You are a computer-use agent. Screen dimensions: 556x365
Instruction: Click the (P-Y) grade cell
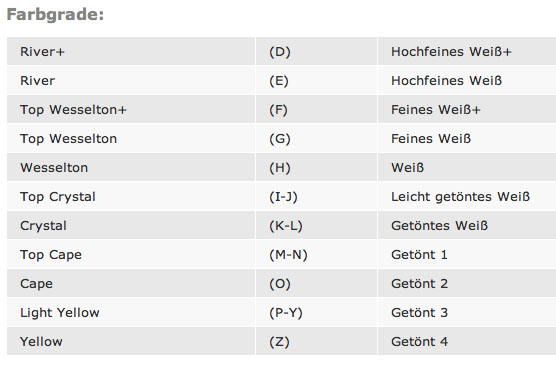pos(317,313)
